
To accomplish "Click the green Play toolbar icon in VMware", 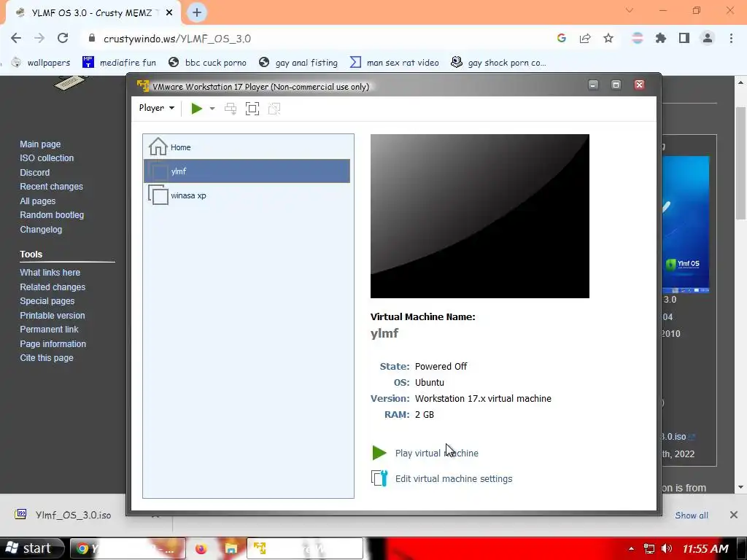I will [196, 109].
